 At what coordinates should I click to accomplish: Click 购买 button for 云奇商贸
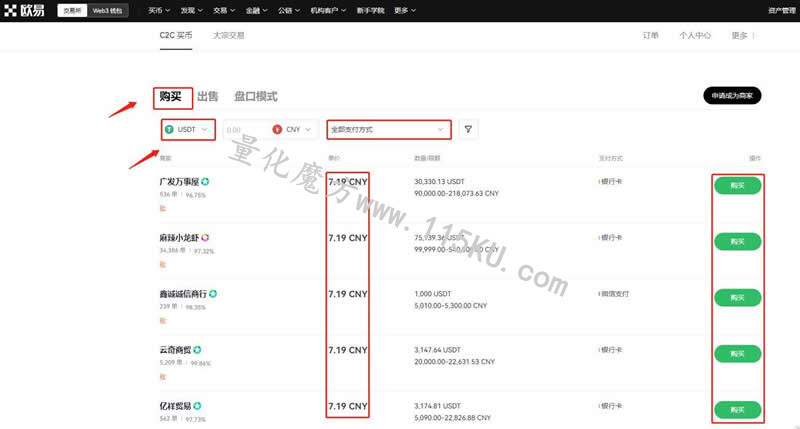click(x=737, y=354)
